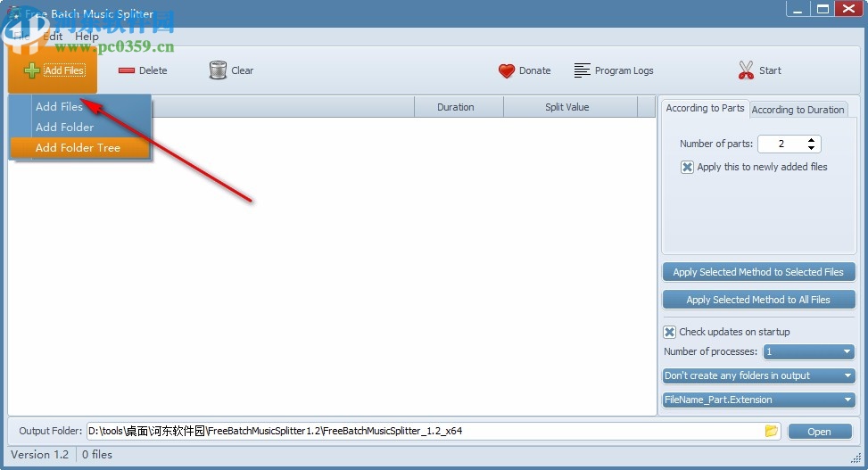Click the Duration column header
This screenshot has height=470, width=868.
click(459, 107)
